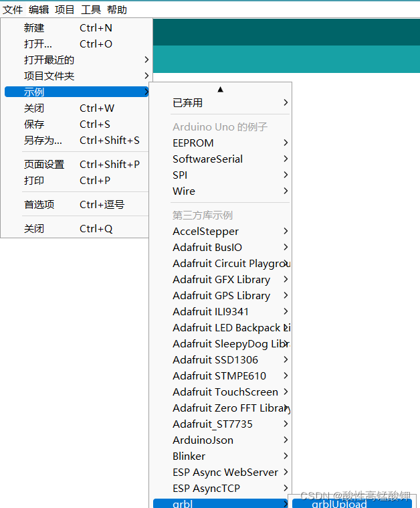Open Adafruit ILI9341 examples
The height and width of the screenshot is (508, 420).
tap(221, 311)
